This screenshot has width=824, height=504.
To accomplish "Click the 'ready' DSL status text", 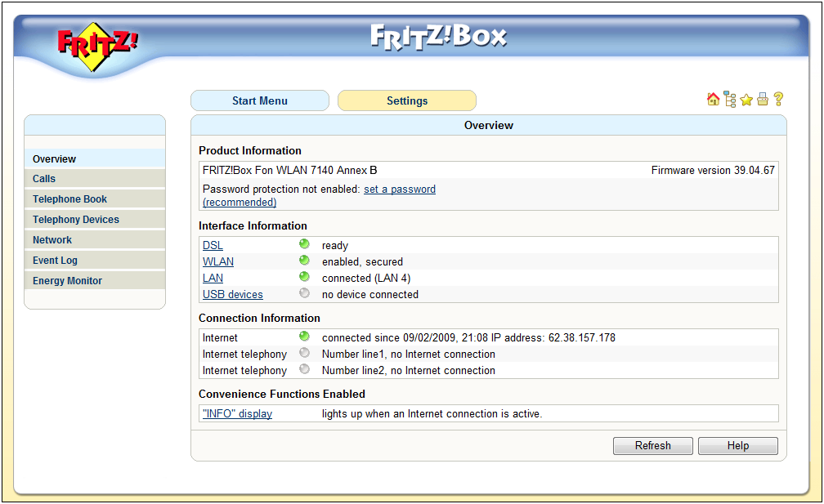I will (x=335, y=246).
